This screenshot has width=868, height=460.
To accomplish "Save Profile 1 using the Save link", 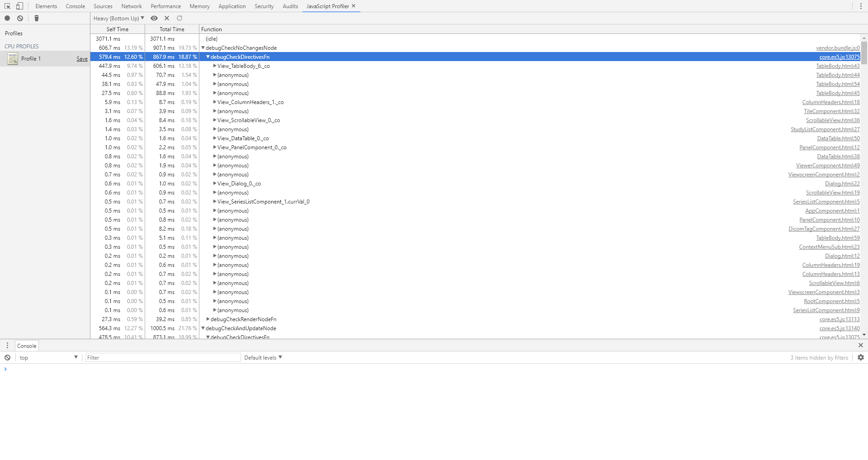I will click(82, 58).
